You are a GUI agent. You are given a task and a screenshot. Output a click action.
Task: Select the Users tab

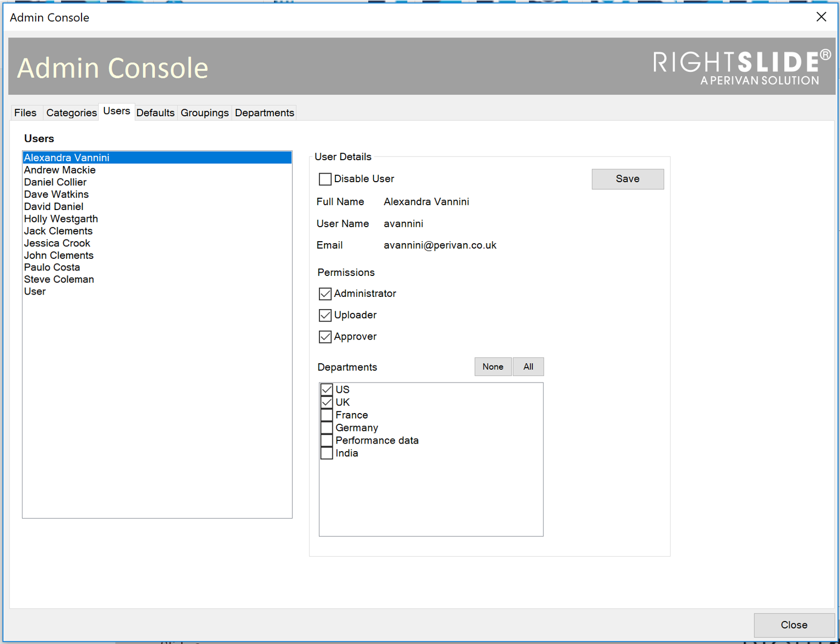(x=116, y=111)
